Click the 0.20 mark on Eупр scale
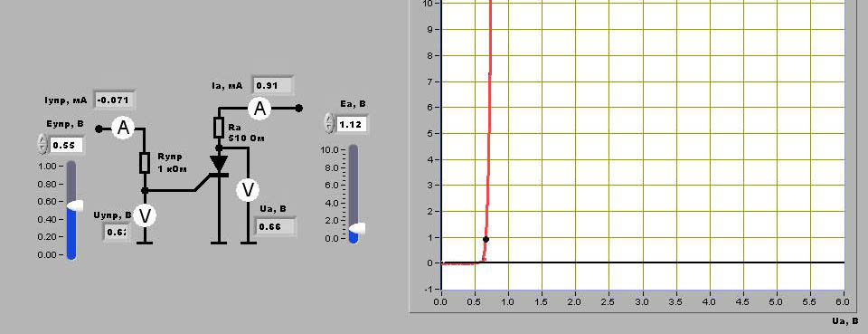Viewport: 868px width, 334px height. point(48,237)
